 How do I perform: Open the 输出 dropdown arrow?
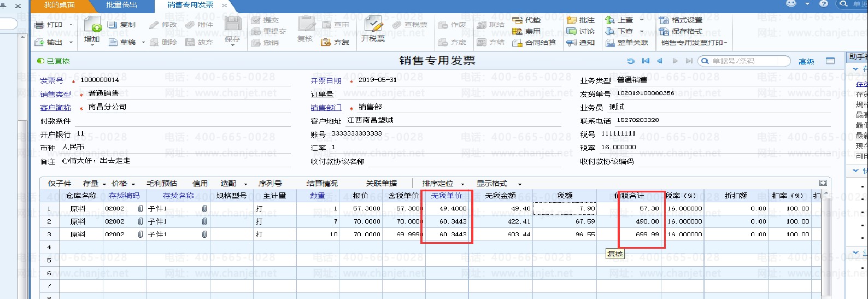(71, 43)
